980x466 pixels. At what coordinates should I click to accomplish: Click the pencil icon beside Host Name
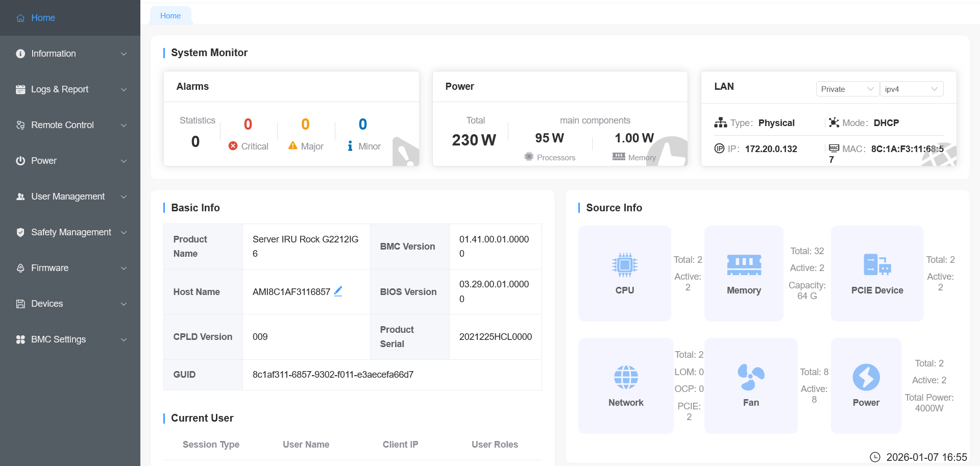[x=338, y=291]
